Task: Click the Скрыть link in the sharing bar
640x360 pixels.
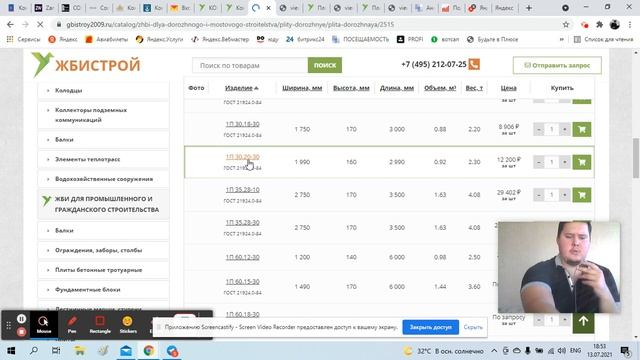Action: pos(473,327)
